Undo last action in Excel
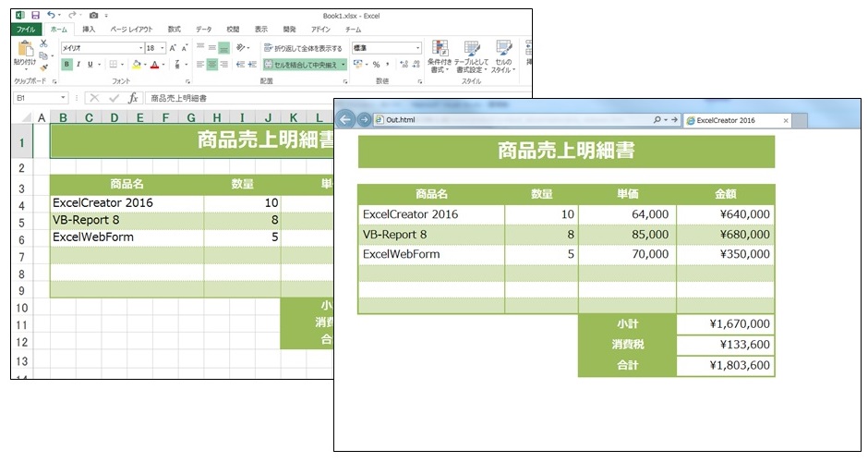 [51, 16]
